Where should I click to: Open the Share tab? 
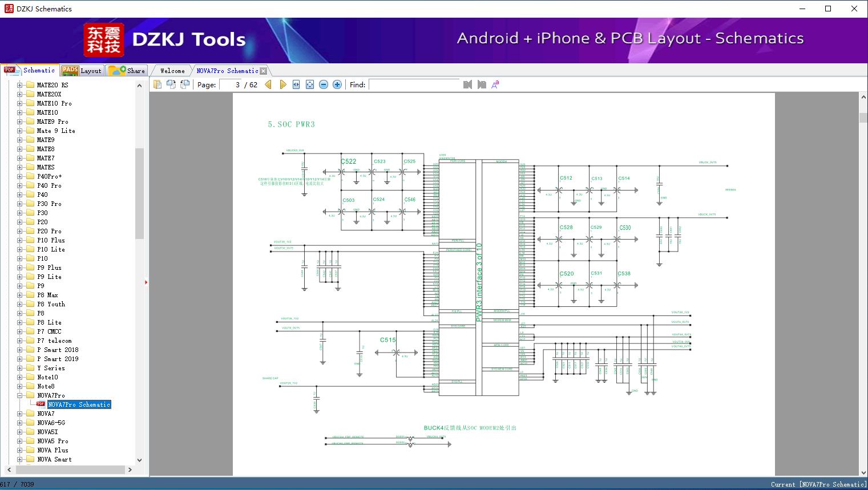point(127,71)
